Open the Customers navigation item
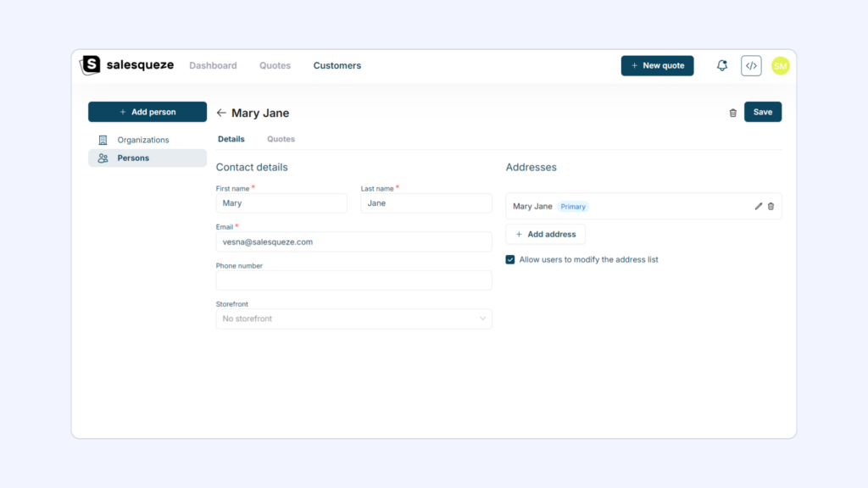Screen dimensions: 868x488 coord(337,65)
